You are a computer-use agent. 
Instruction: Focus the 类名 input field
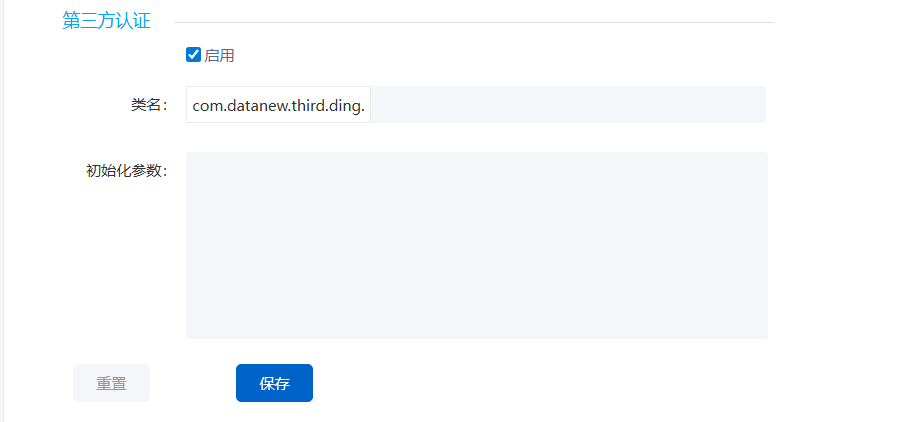click(x=278, y=105)
